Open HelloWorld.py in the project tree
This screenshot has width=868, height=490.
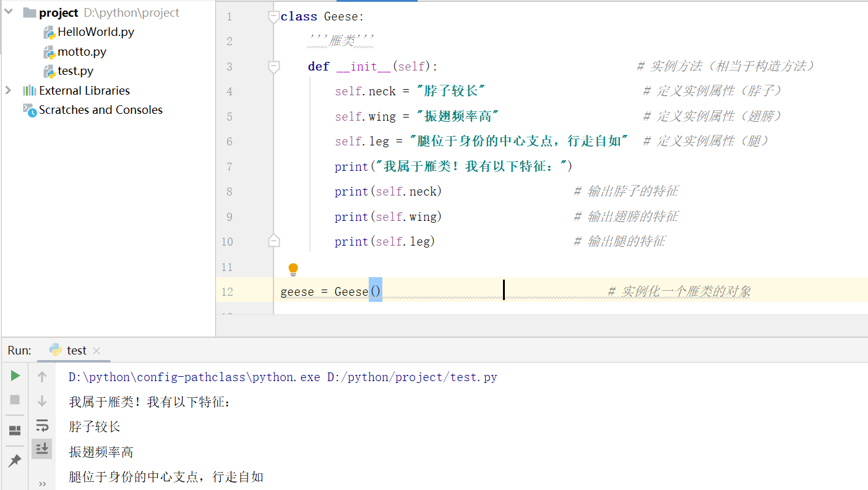[x=96, y=32]
